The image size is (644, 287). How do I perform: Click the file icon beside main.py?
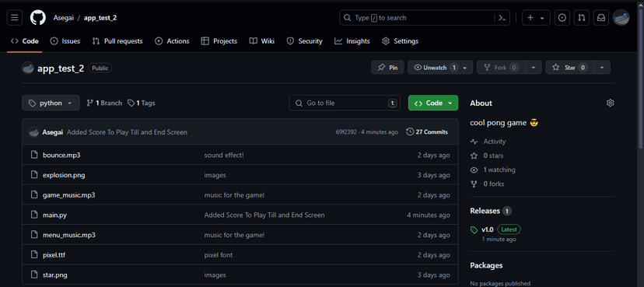tap(34, 215)
